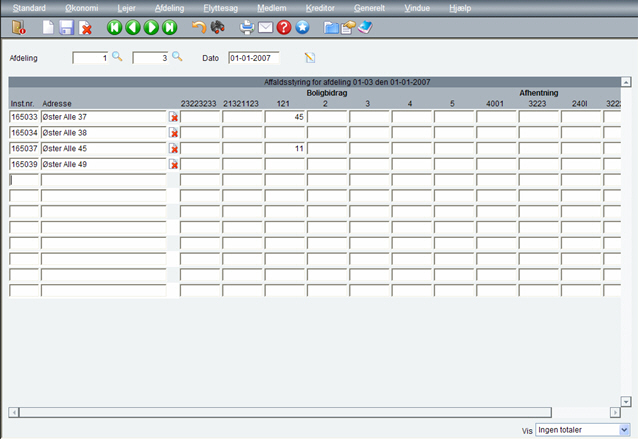
Task: Click the undo arrow icon
Action: click(198, 28)
